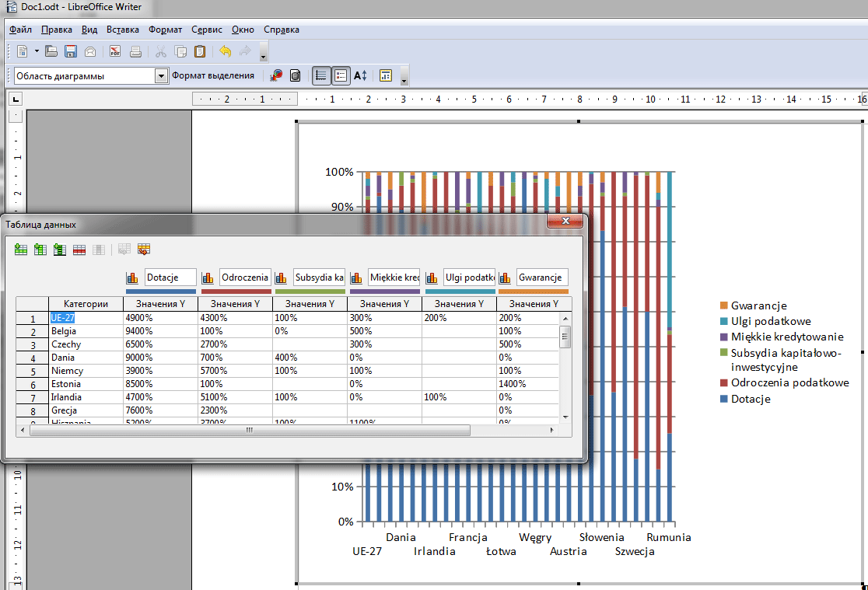Click the Insert Text Column icon
The width and height of the screenshot is (868, 590).
60,250
